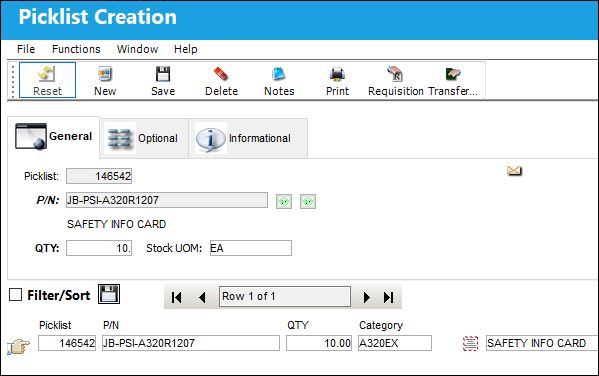Open Notes from the toolbar
The width and height of the screenshot is (599, 376).
pyautogui.click(x=279, y=80)
